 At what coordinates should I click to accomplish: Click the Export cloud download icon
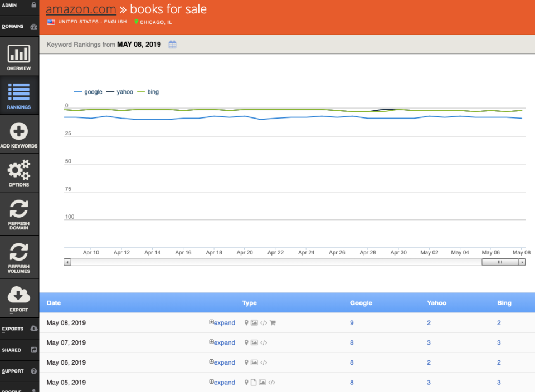click(x=19, y=295)
